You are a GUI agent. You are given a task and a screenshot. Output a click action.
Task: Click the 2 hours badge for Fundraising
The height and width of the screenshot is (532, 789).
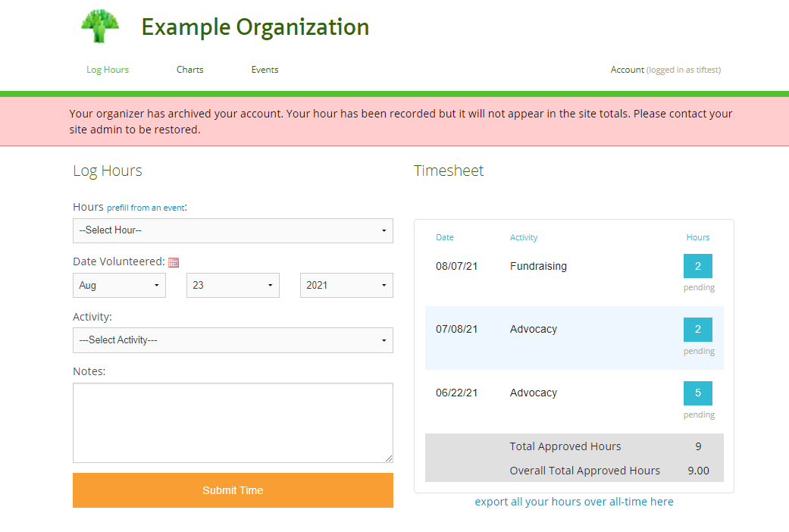pos(697,266)
